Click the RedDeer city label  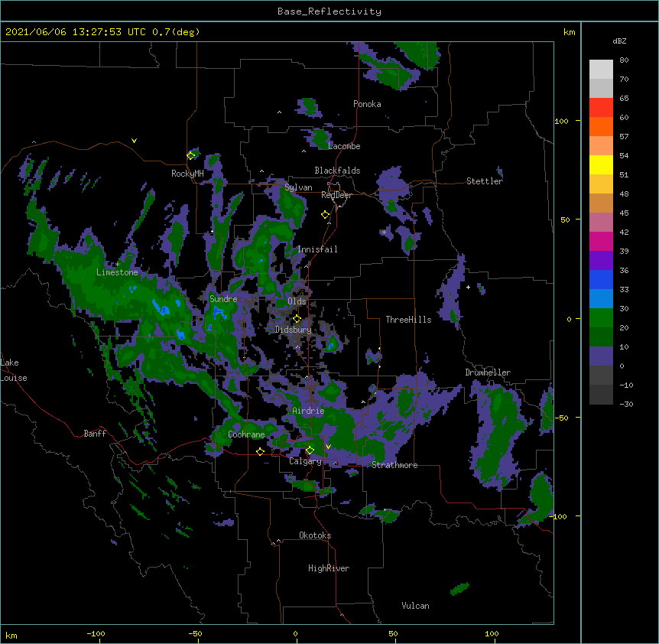(336, 195)
